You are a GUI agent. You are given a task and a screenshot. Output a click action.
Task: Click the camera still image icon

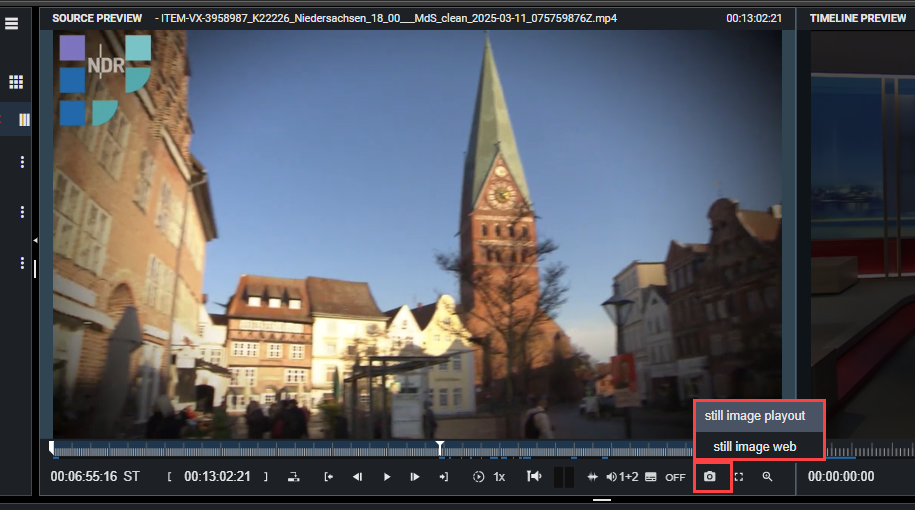click(x=710, y=477)
